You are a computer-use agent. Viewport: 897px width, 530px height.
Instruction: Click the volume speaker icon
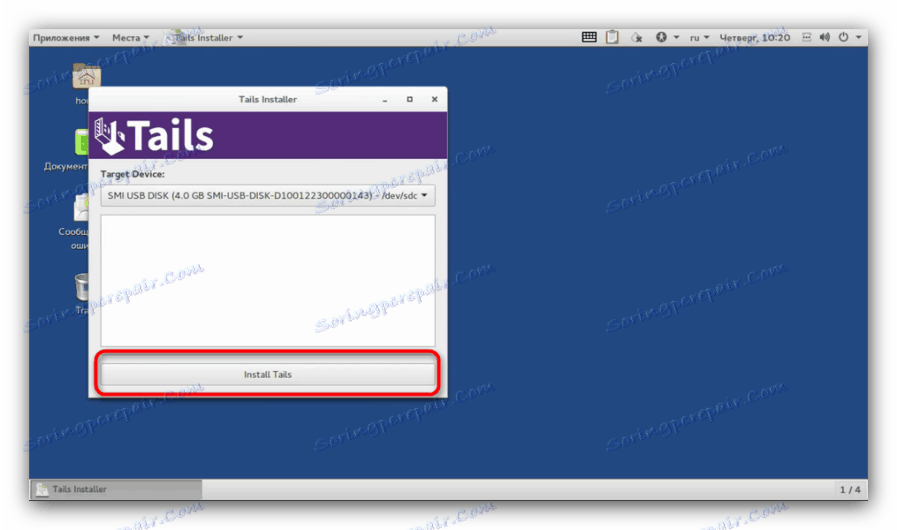tap(824, 37)
